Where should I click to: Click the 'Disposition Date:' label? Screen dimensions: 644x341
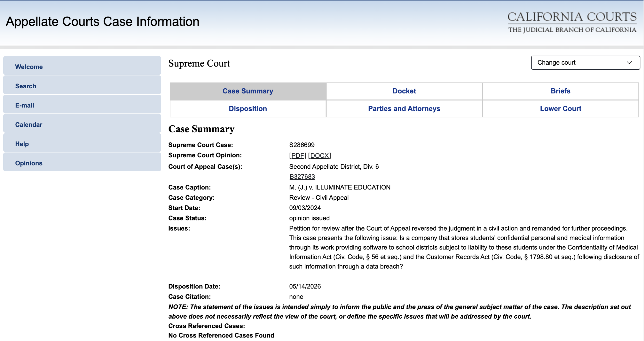pyautogui.click(x=194, y=286)
